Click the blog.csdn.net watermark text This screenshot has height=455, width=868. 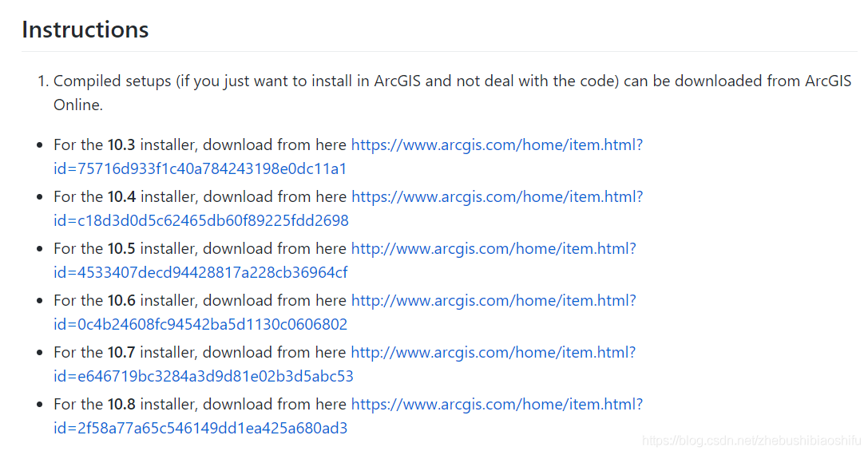[x=751, y=441]
